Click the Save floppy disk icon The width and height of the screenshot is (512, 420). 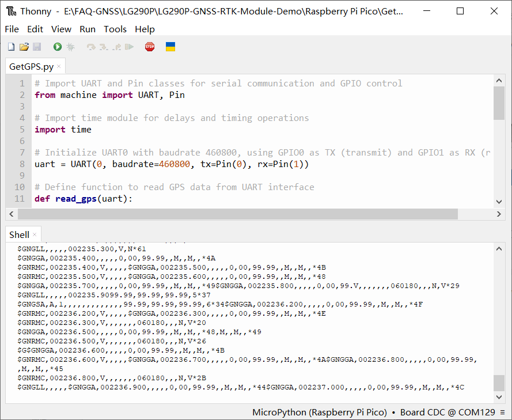36,47
